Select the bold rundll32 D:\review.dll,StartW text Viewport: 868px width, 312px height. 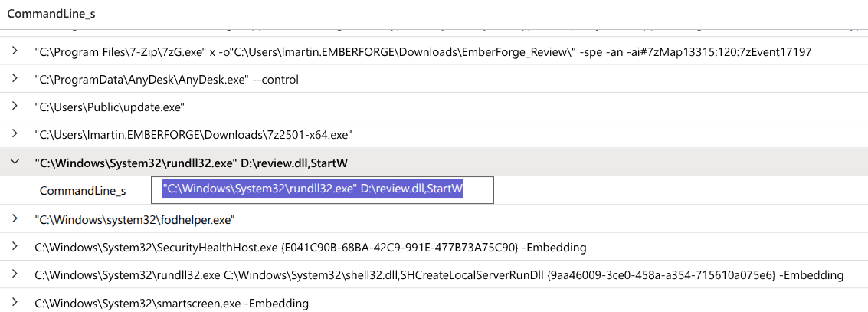click(191, 163)
